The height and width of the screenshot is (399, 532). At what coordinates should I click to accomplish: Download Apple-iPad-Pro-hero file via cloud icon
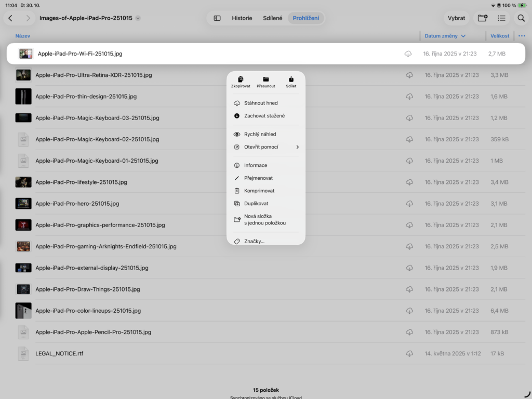tap(409, 204)
